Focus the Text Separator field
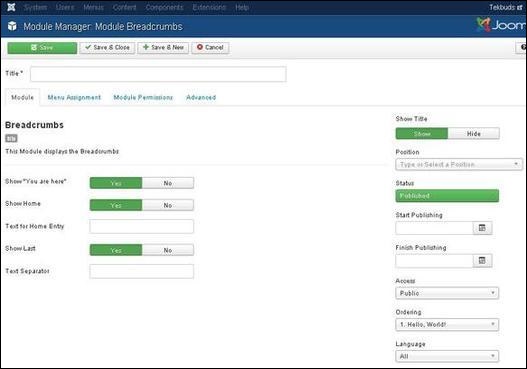Viewport: 527px width, 369px height. (x=141, y=271)
